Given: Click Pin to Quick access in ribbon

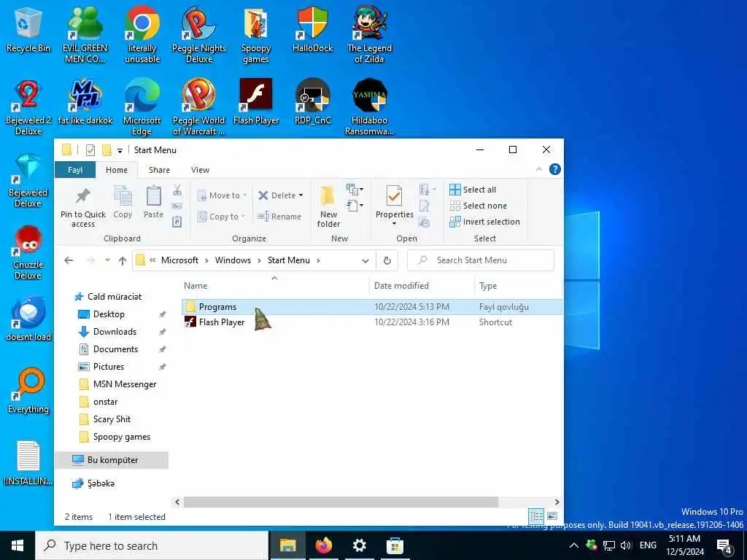Looking at the screenshot, I should [x=83, y=208].
